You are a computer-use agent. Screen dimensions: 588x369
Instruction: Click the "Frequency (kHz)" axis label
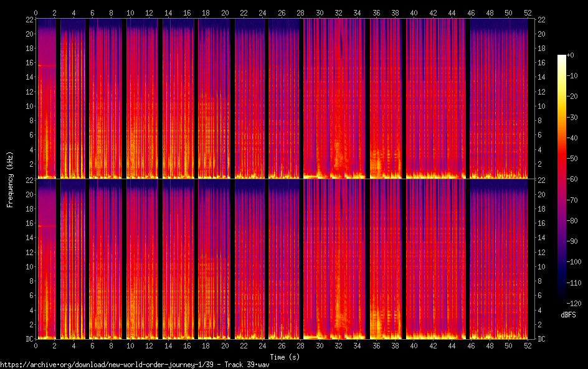(10, 179)
